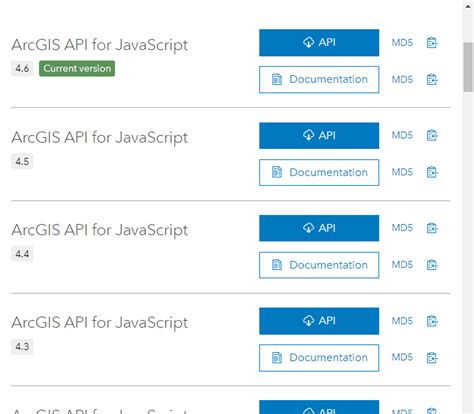Click ArcGIS API for JavaScript title above 4.5
This screenshot has width=474, height=414.
pyautogui.click(x=100, y=138)
